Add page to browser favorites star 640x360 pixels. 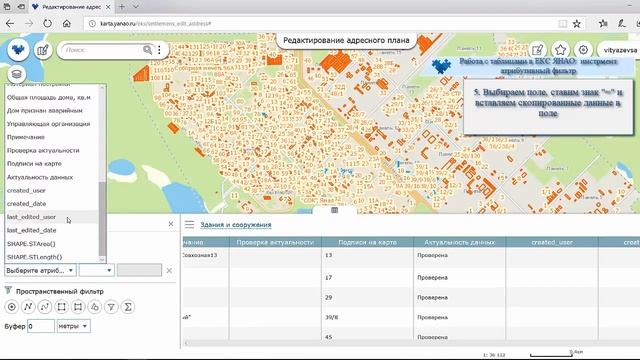coord(576,24)
